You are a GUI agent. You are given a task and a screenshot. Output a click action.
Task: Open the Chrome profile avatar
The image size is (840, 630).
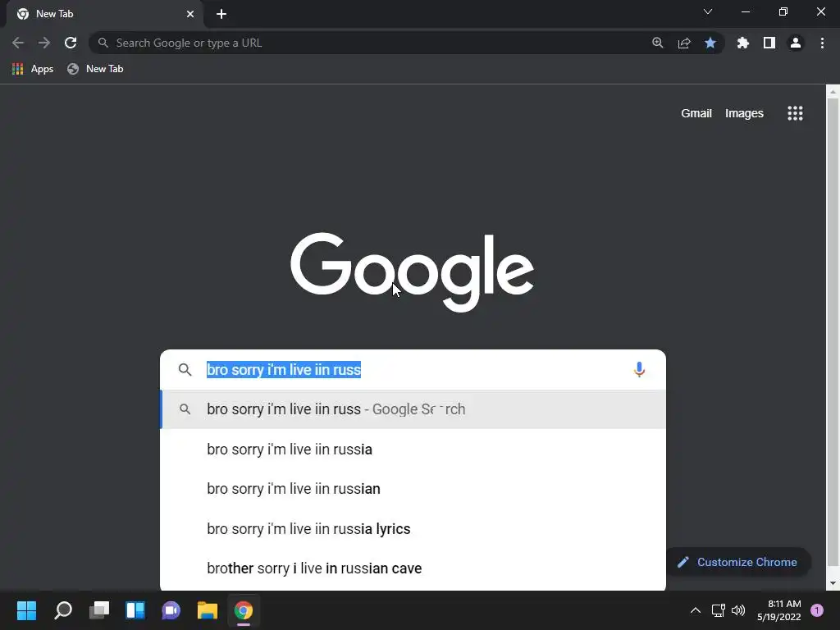pyautogui.click(x=795, y=43)
